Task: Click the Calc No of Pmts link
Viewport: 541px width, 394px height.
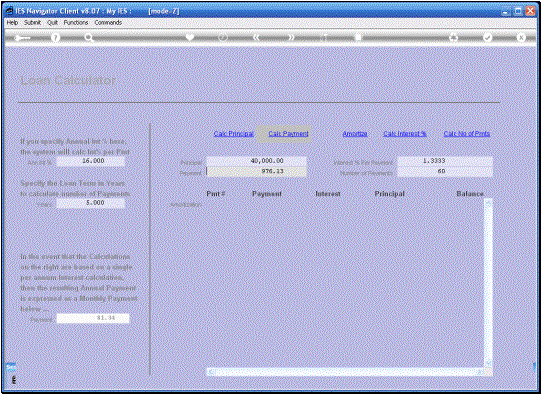Action: [x=466, y=134]
